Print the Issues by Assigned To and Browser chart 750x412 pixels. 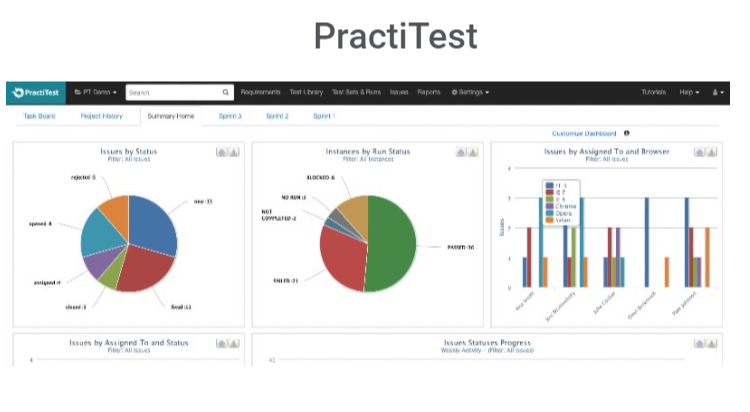[x=699, y=152]
